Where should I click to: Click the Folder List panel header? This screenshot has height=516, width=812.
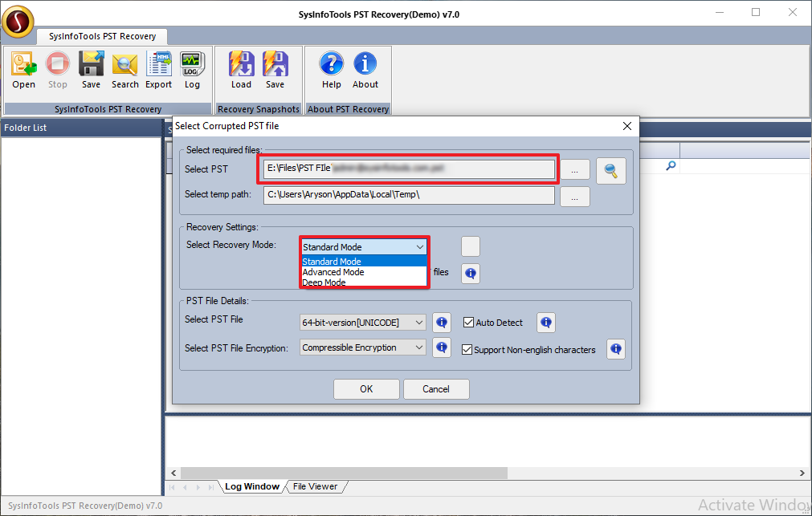[x=81, y=128]
